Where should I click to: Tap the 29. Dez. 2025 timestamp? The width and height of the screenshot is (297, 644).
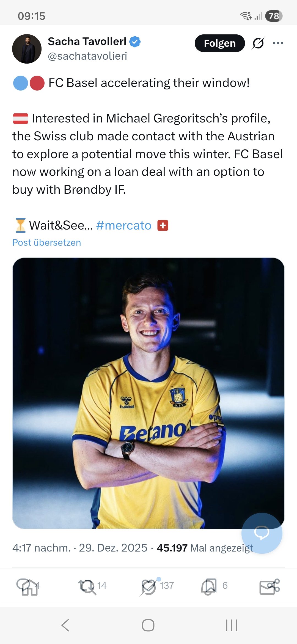(x=113, y=548)
